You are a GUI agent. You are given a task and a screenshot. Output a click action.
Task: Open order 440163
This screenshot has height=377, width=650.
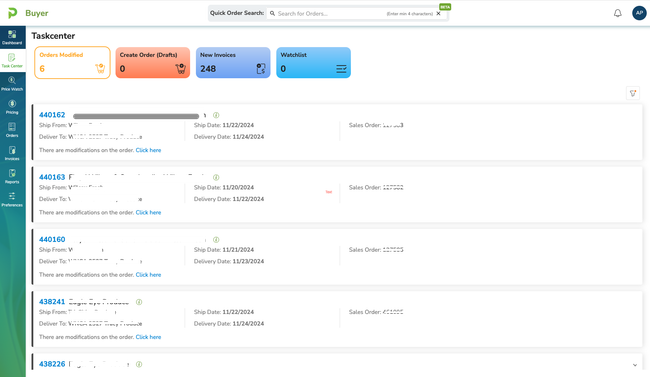(x=52, y=177)
